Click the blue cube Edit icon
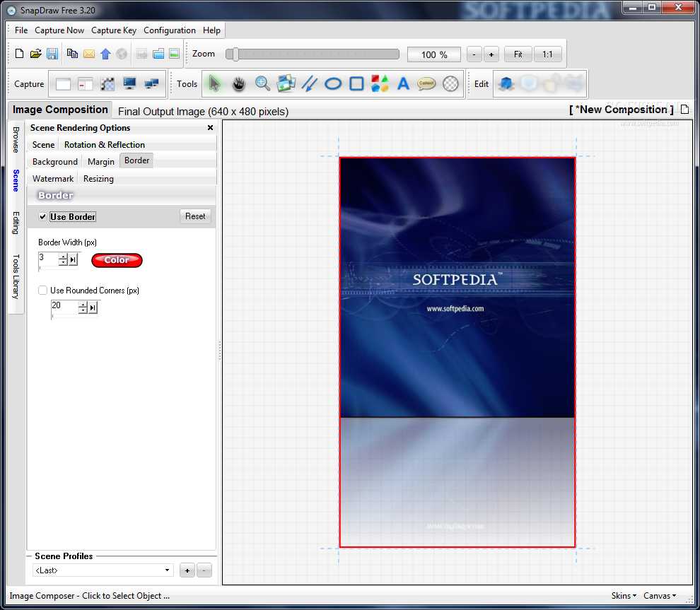This screenshot has width=700, height=610. point(506,83)
